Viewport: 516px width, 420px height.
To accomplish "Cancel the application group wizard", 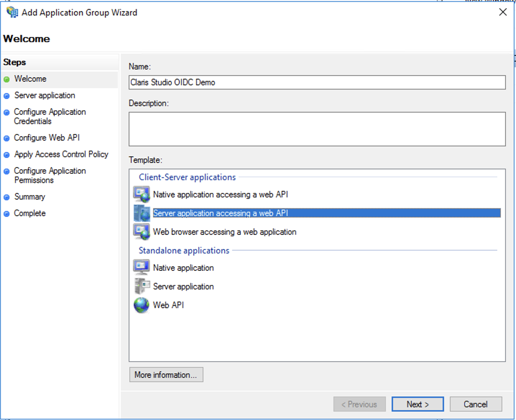I will point(476,404).
